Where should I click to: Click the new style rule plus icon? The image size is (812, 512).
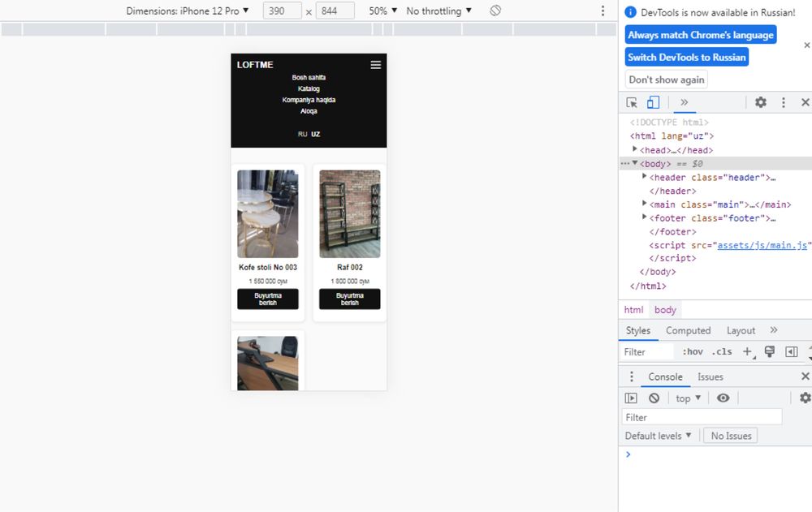pos(748,352)
